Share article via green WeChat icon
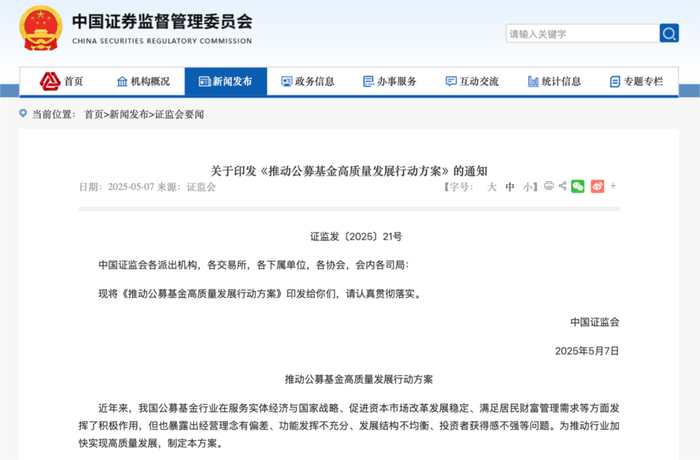700x460 pixels. coord(578,186)
